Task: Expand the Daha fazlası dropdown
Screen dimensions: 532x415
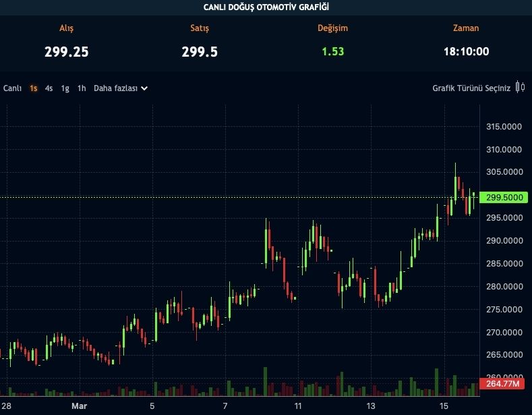Action: click(121, 88)
